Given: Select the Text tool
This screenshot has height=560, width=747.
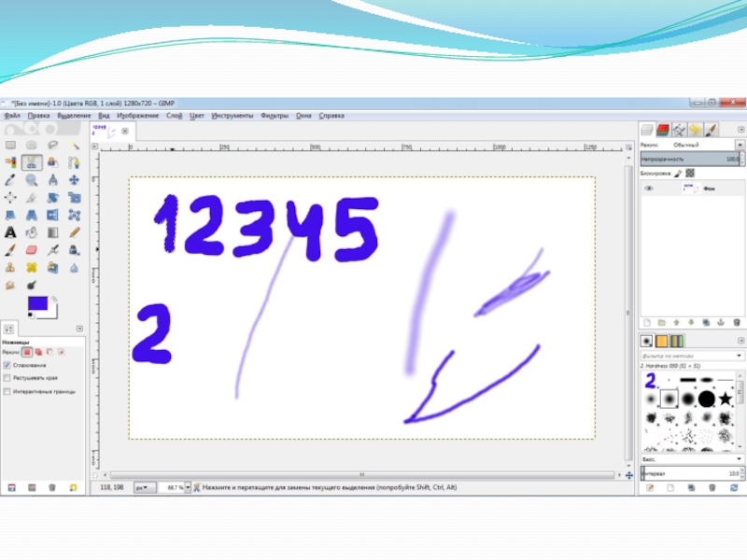Looking at the screenshot, I should coord(10,232).
